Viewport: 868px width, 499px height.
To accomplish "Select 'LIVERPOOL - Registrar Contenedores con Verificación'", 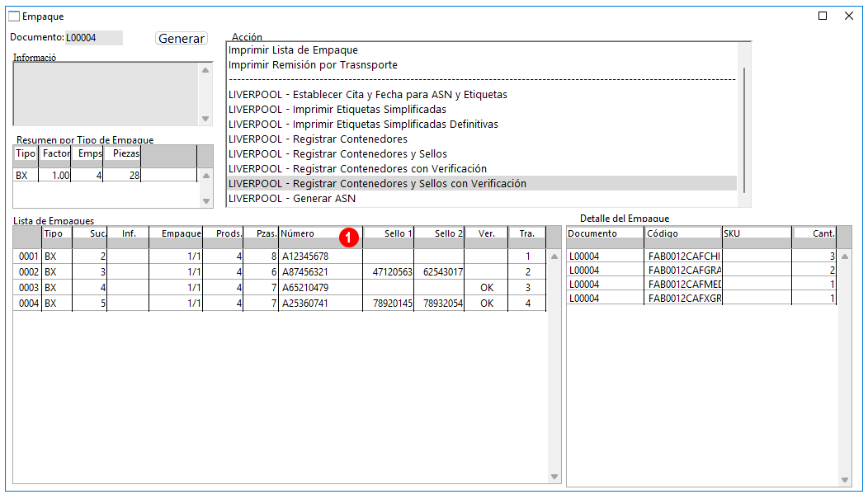I will coord(482,169).
